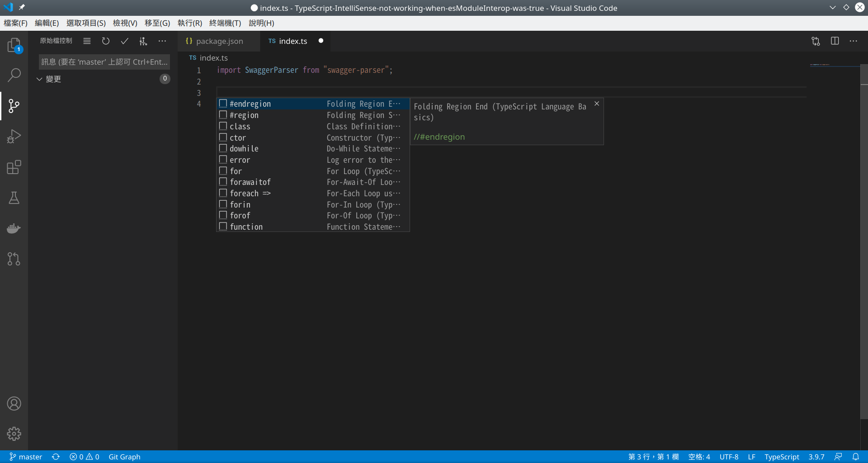Open the 終端機(T) menu
868x463 pixels.
(x=225, y=23)
